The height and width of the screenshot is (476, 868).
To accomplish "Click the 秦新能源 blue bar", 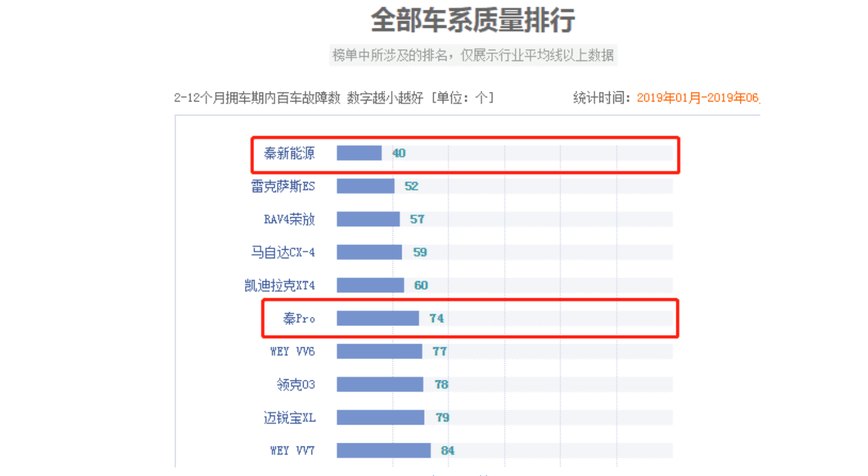I will pos(359,153).
